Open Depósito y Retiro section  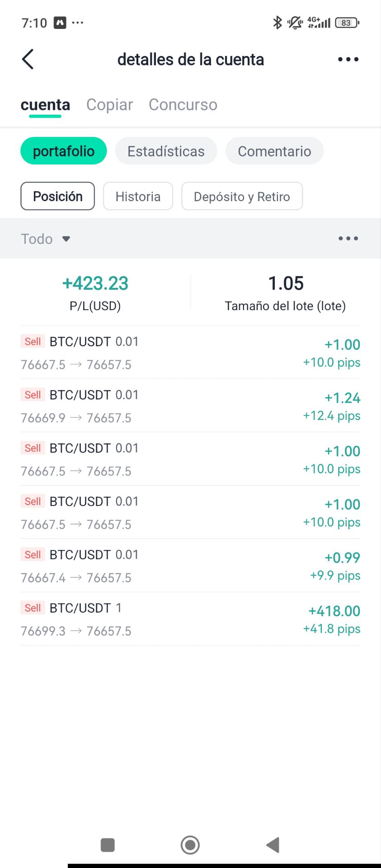pyautogui.click(x=242, y=196)
